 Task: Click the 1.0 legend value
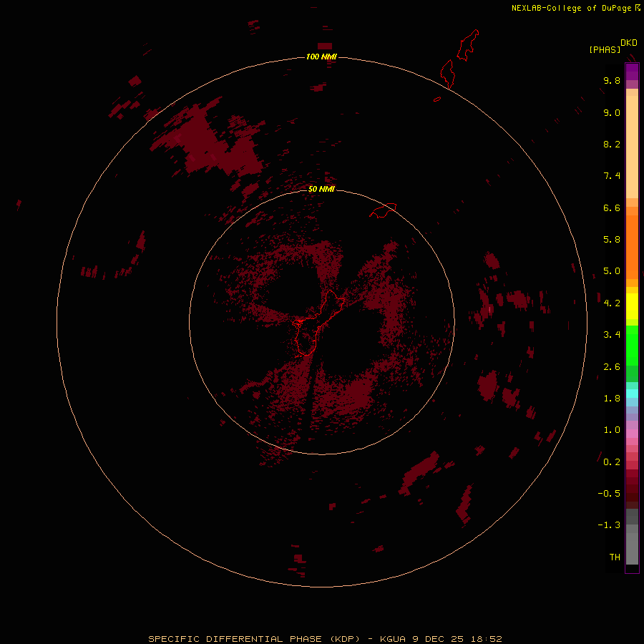[x=612, y=430]
